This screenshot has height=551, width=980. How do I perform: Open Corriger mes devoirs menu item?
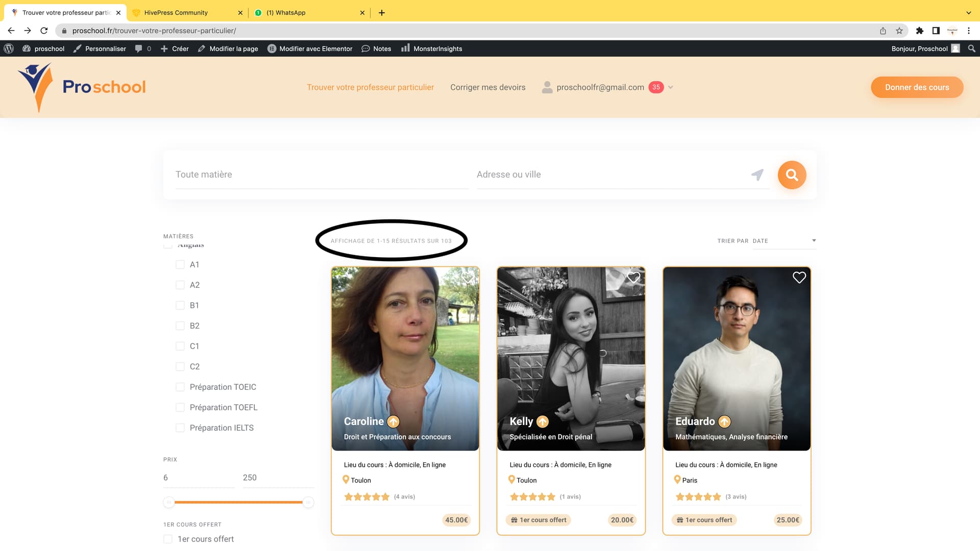pos(487,87)
